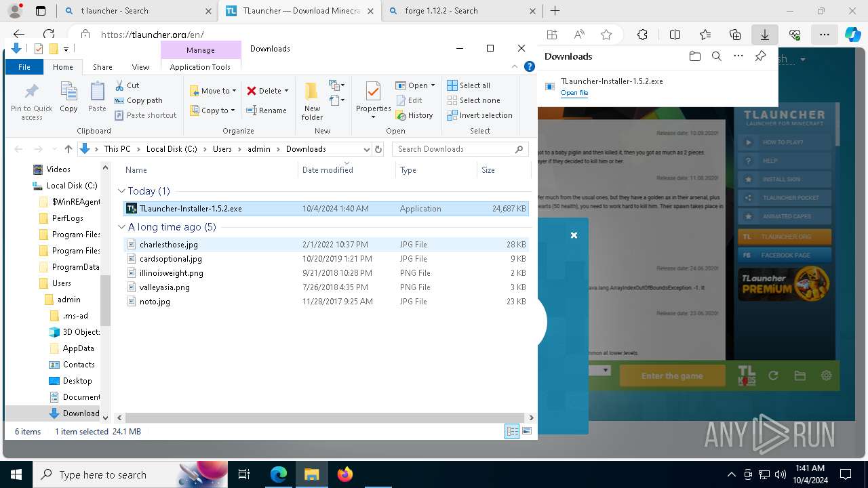Screen dimensions: 868x488
Task: Open address bar history dropdown
Action: point(367,149)
